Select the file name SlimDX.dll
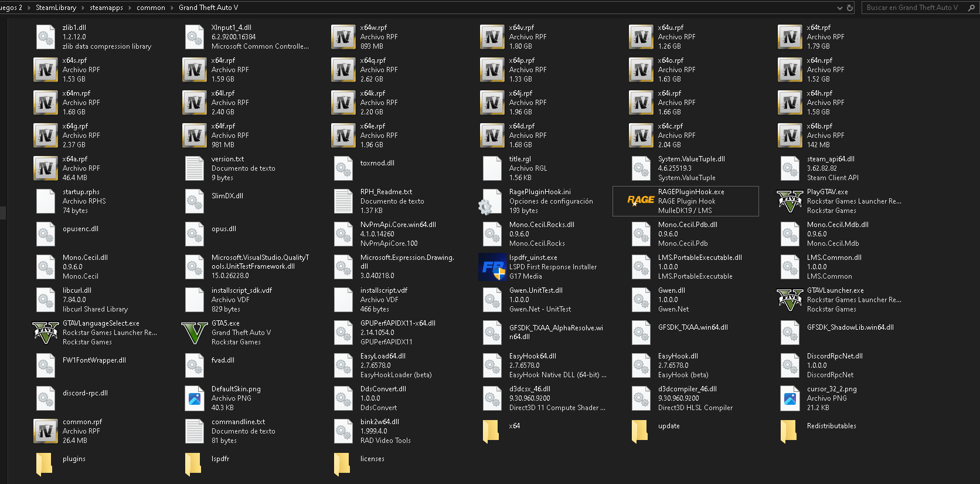This screenshot has width=980, height=484. click(227, 196)
